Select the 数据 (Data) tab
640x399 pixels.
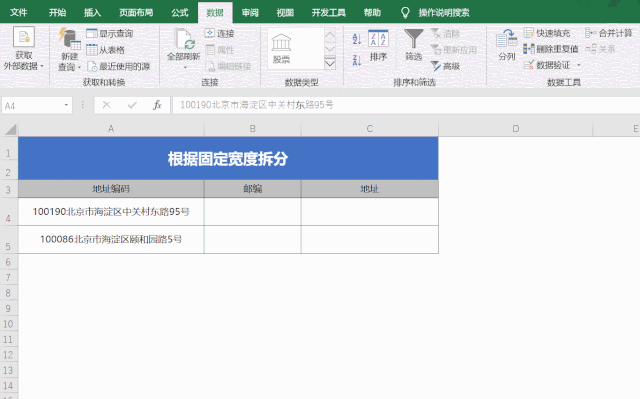coord(215,13)
